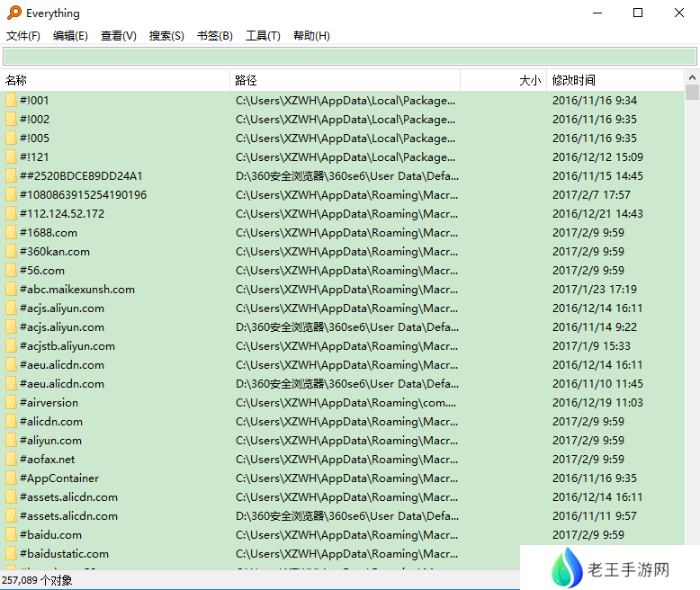
Task: Select folder icon of #aofax.net
Action: coord(11,460)
